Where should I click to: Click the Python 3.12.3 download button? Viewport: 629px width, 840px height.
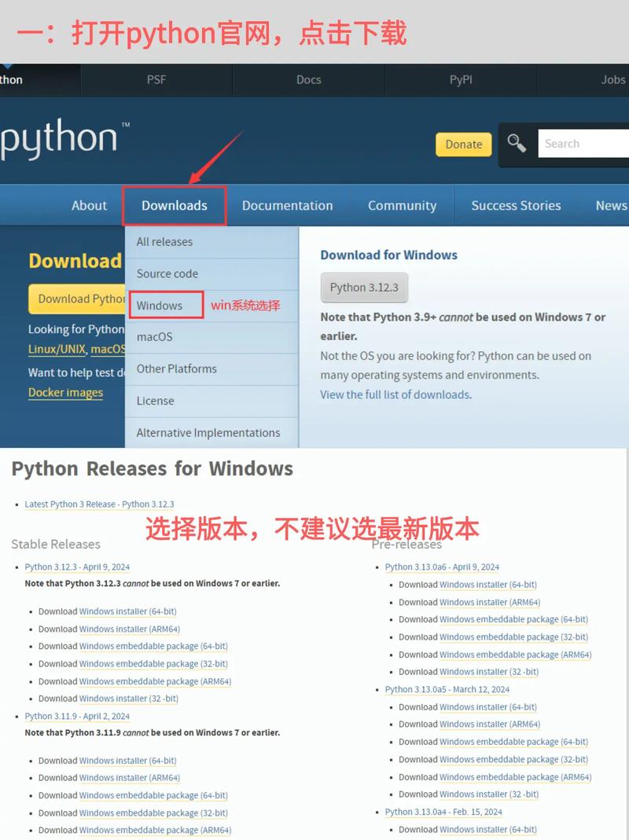point(364,287)
